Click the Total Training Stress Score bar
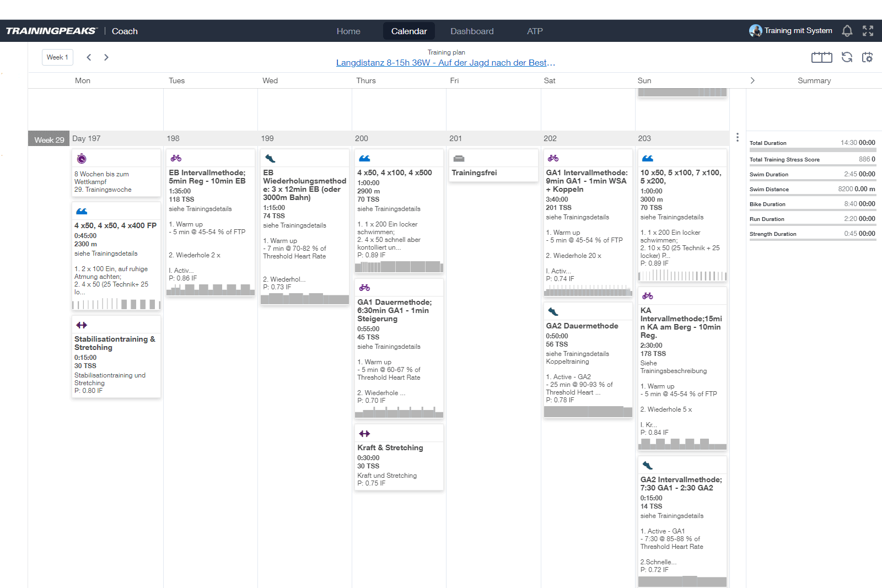The image size is (882, 588). pos(812,165)
